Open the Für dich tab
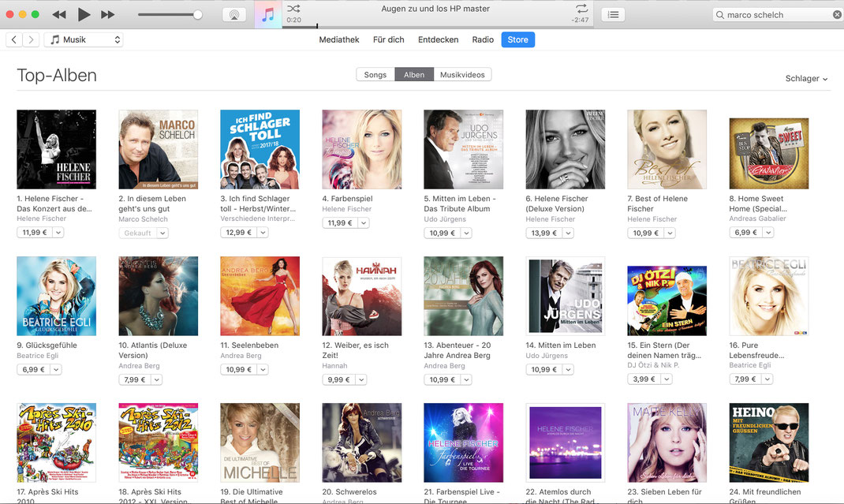 pos(389,39)
